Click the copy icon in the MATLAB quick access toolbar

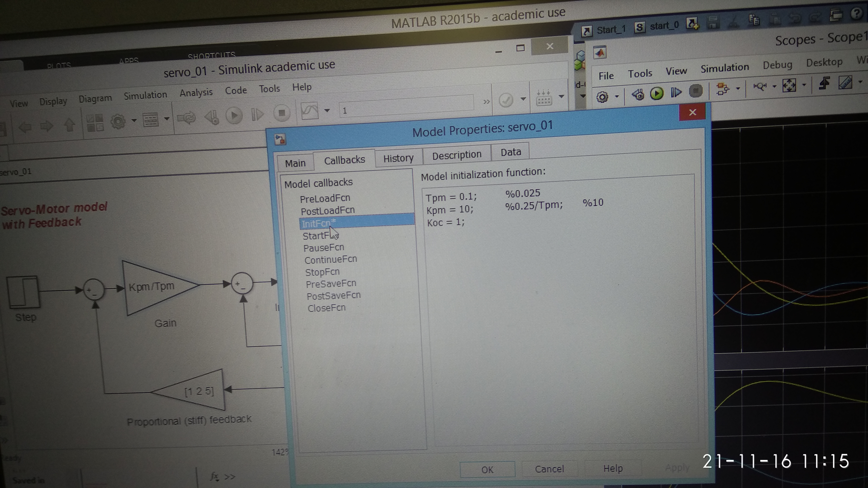[x=754, y=20]
